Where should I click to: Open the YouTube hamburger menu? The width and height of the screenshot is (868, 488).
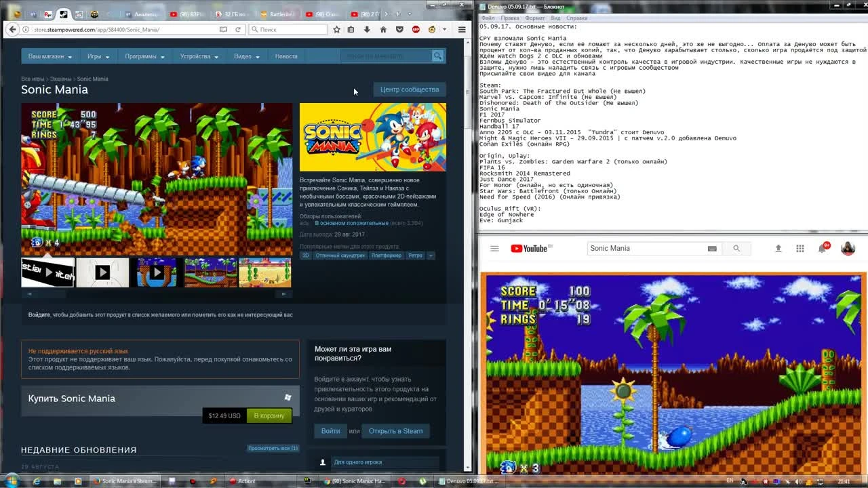point(496,248)
